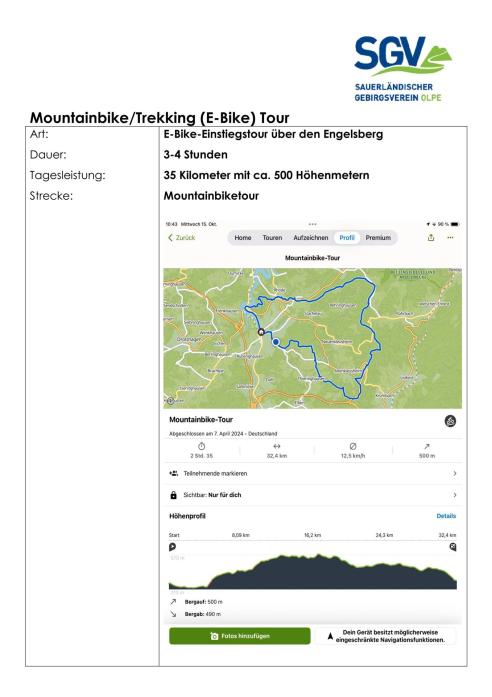Screen dimensions: 492x697
Task: Click the end marker icon on elevation profile
Action: coord(453,547)
